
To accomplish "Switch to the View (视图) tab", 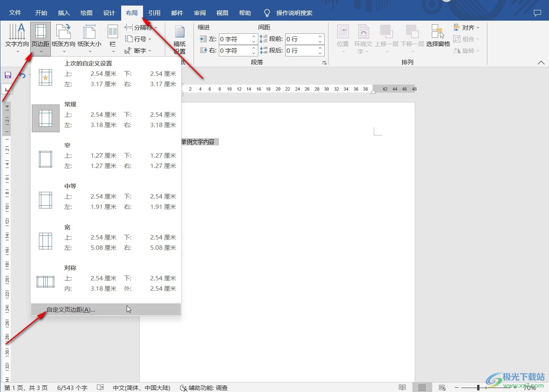I will point(222,13).
